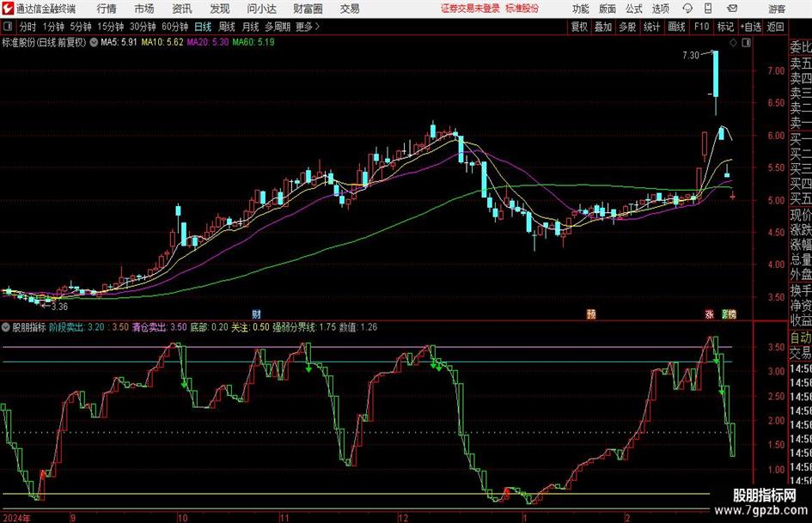Open the dropdown beside 标准股份(日线 前复权)
The image size is (812, 523).
tap(94, 42)
